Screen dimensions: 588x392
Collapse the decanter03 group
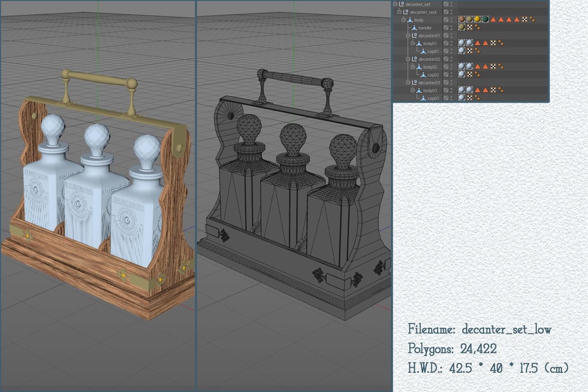click(x=408, y=83)
